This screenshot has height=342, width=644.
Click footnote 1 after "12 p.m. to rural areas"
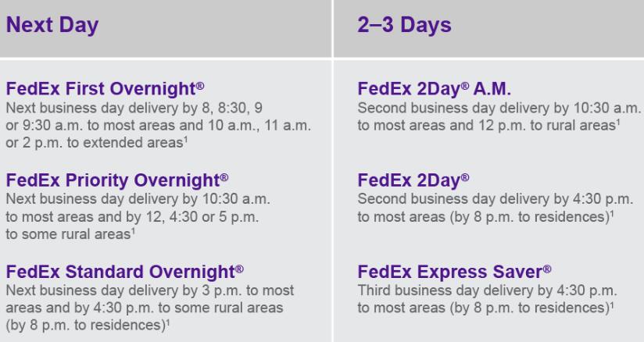[x=617, y=123]
